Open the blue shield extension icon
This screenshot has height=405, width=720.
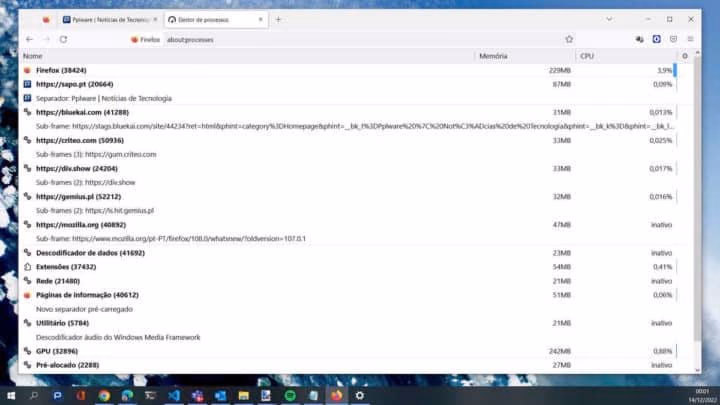(657, 39)
